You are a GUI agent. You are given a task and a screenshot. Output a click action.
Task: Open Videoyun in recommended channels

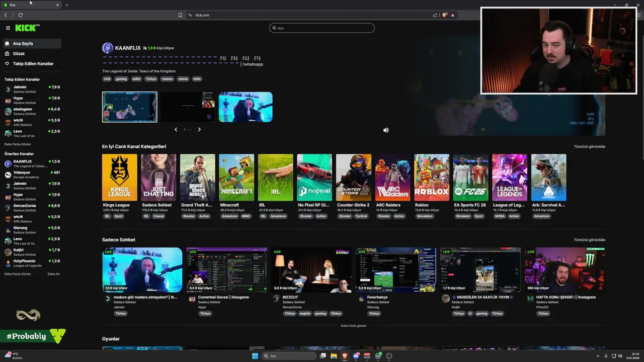[x=32, y=174]
